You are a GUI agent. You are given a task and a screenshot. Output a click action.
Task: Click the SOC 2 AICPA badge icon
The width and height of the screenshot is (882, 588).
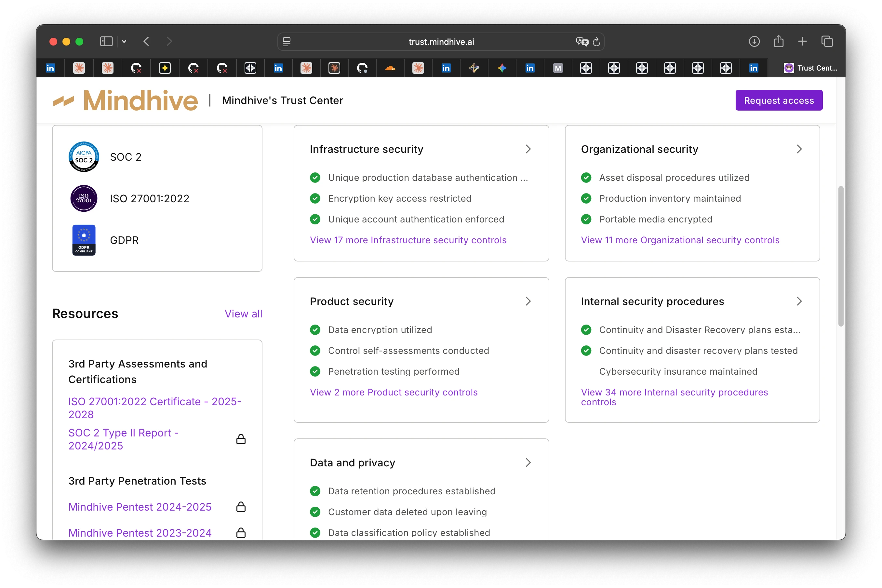tap(84, 157)
